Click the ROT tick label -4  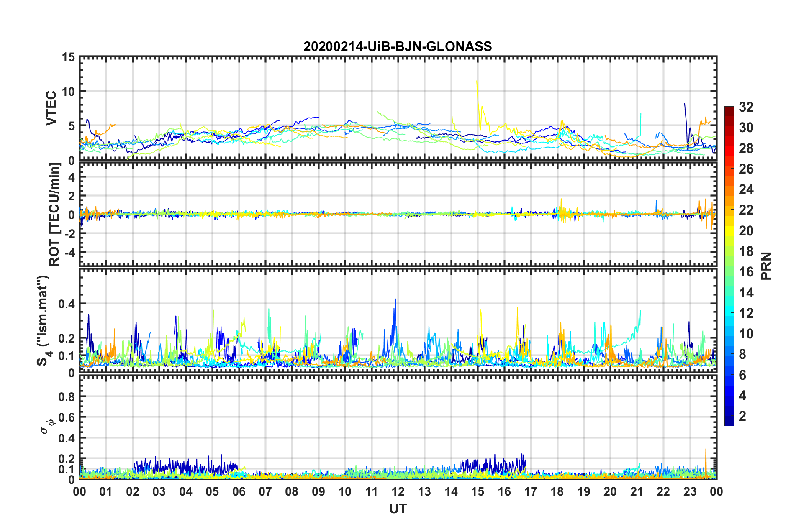[x=71, y=253]
